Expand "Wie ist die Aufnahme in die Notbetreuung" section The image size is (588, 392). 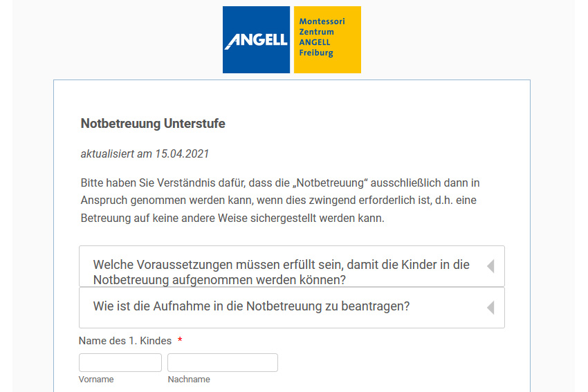[292, 308]
